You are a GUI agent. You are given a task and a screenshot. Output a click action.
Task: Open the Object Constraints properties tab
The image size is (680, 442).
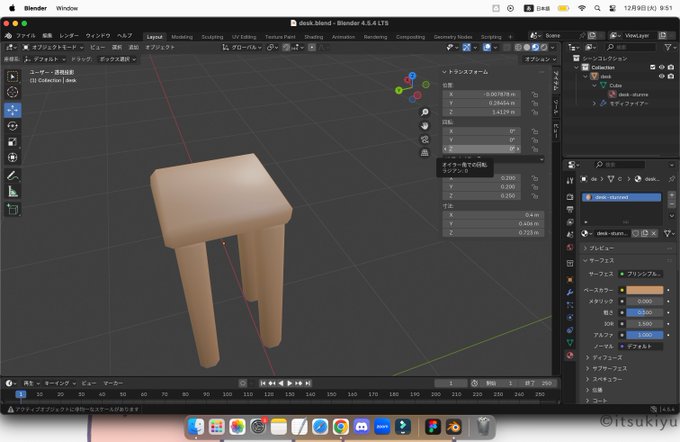tap(570, 330)
